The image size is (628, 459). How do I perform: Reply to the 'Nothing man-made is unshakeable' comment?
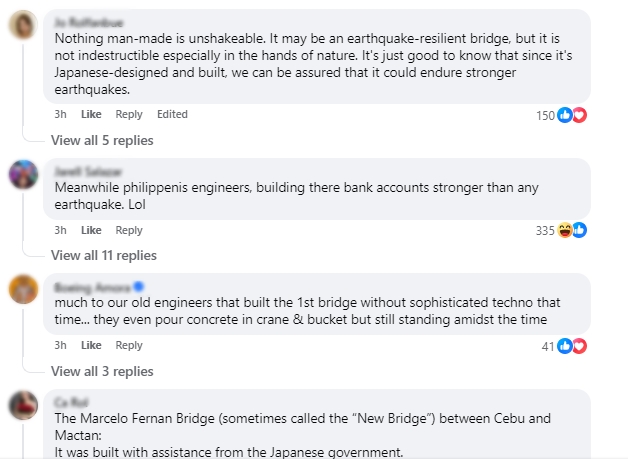[x=129, y=115]
